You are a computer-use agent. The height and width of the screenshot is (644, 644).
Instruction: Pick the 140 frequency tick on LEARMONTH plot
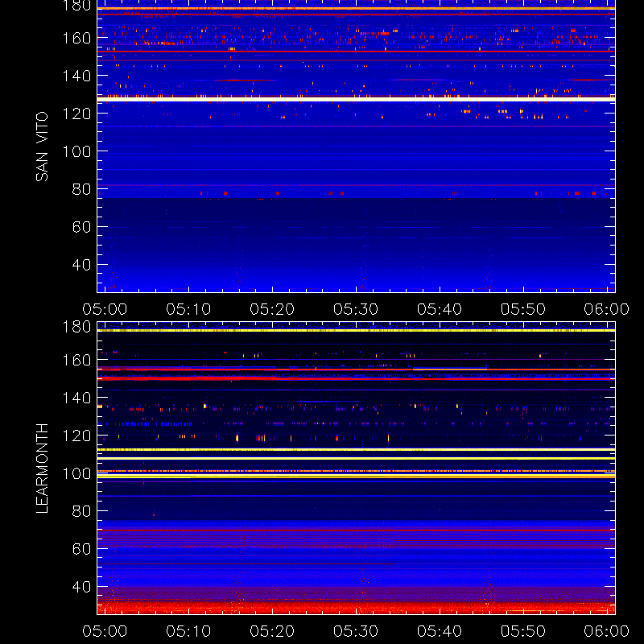[x=76, y=398]
